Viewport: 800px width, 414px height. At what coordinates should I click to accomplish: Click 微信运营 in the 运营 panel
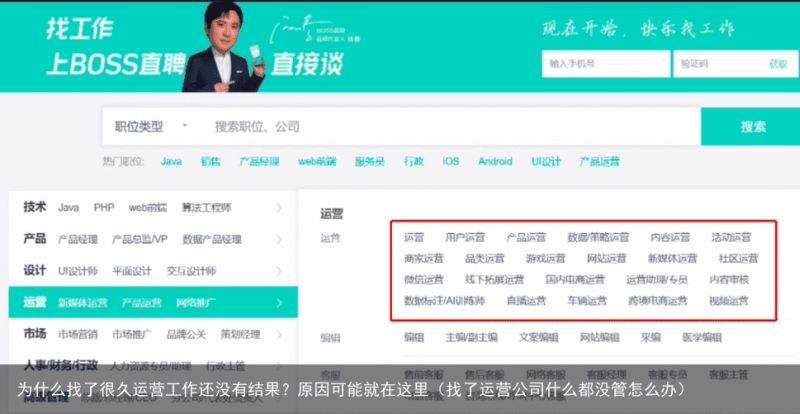pos(423,279)
